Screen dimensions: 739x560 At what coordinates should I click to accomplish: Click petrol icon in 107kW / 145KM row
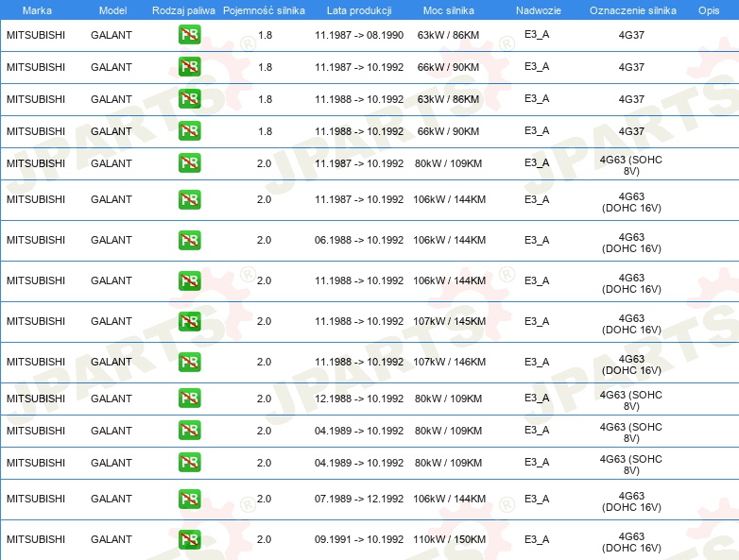click(189, 321)
